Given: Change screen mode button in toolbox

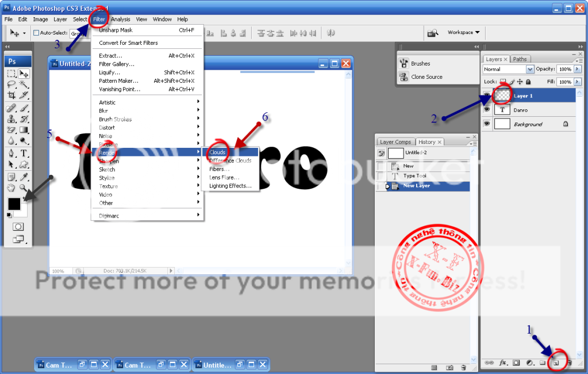Looking at the screenshot, I should (x=18, y=239).
